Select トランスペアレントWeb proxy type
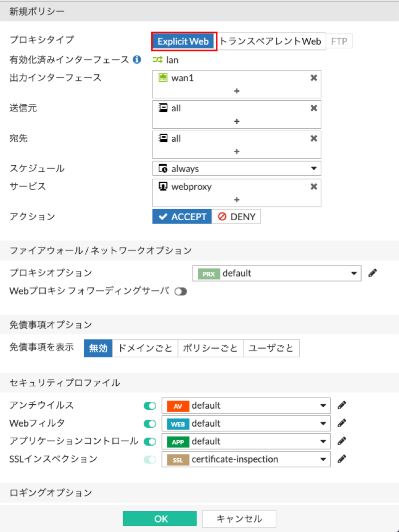This screenshot has height=532, width=399. tap(270, 41)
